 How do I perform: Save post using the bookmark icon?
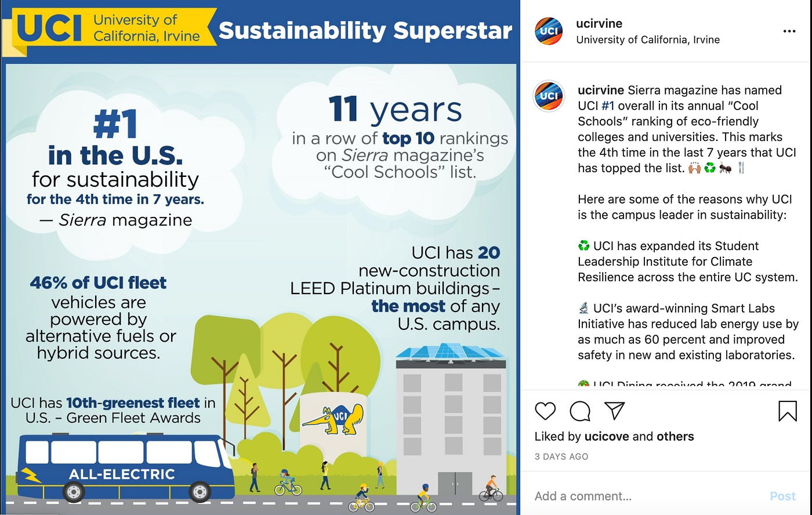[787, 411]
